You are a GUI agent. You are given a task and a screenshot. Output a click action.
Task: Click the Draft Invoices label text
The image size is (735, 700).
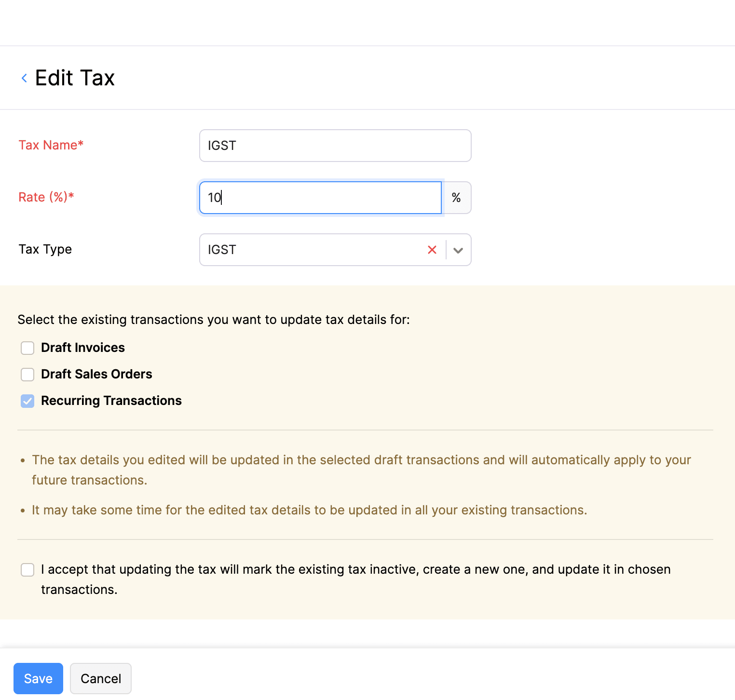(x=83, y=348)
